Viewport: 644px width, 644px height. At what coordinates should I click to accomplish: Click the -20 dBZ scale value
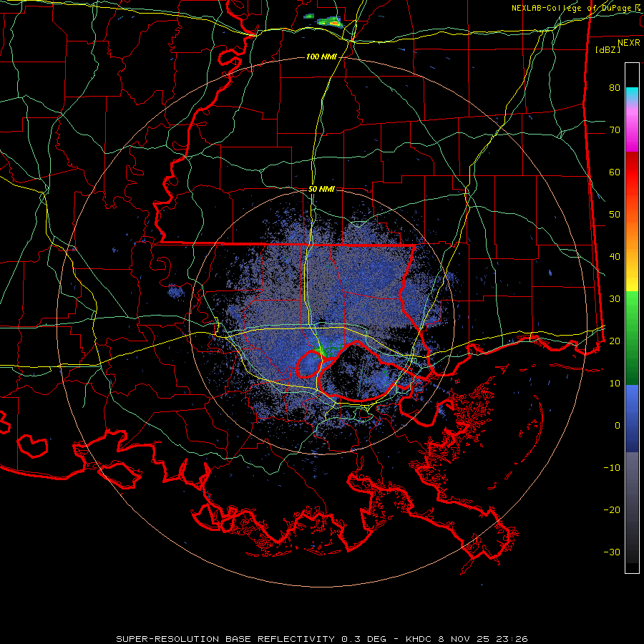coord(612,509)
